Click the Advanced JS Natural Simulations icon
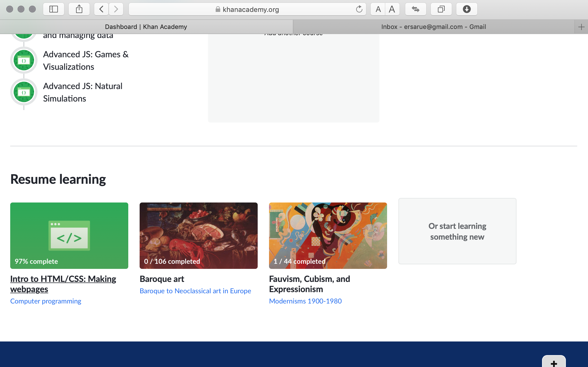 tap(24, 92)
